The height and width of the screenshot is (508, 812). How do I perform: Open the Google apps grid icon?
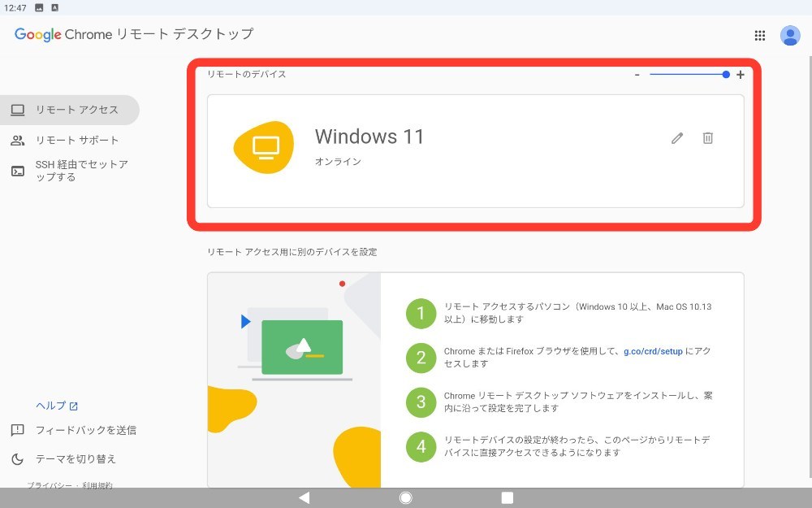point(760,35)
